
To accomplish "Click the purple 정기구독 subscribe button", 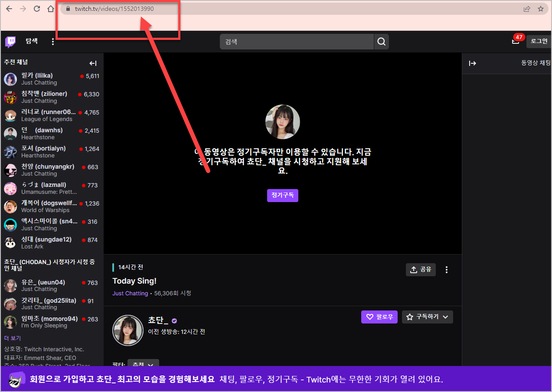I will click(282, 195).
